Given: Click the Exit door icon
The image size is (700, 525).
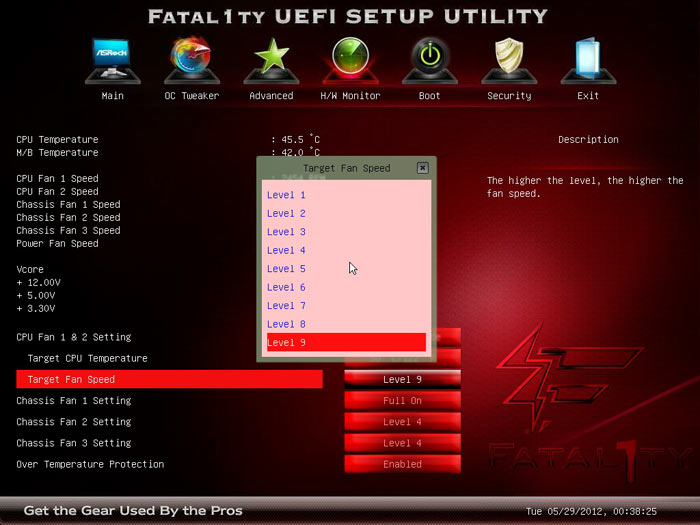Looking at the screenshot, I should click(x=588, y=61).
